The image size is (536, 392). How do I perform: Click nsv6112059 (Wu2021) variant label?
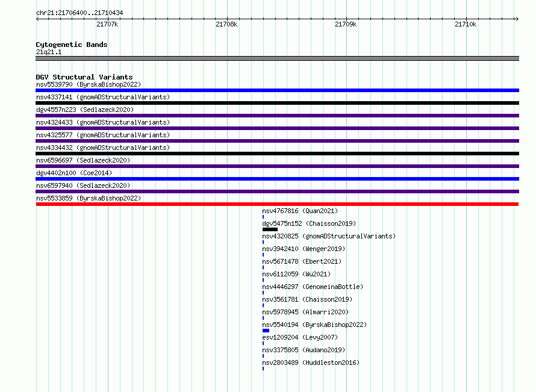tap(296, 274)
